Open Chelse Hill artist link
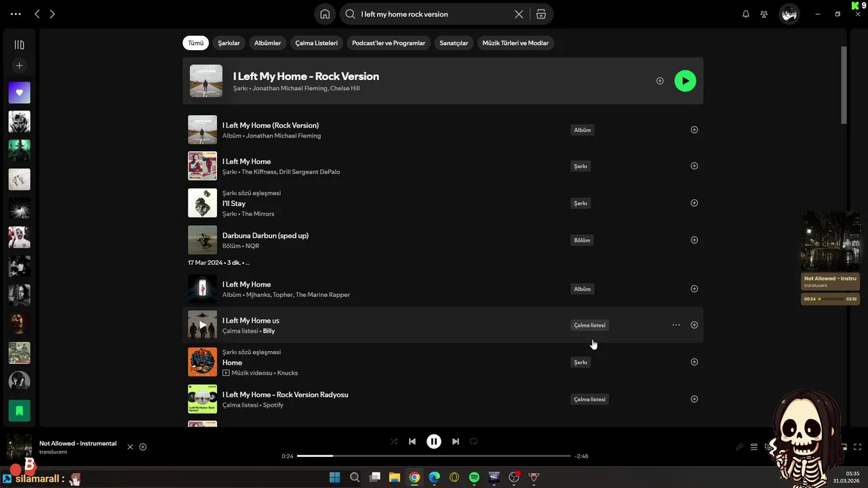 [344, 88]
